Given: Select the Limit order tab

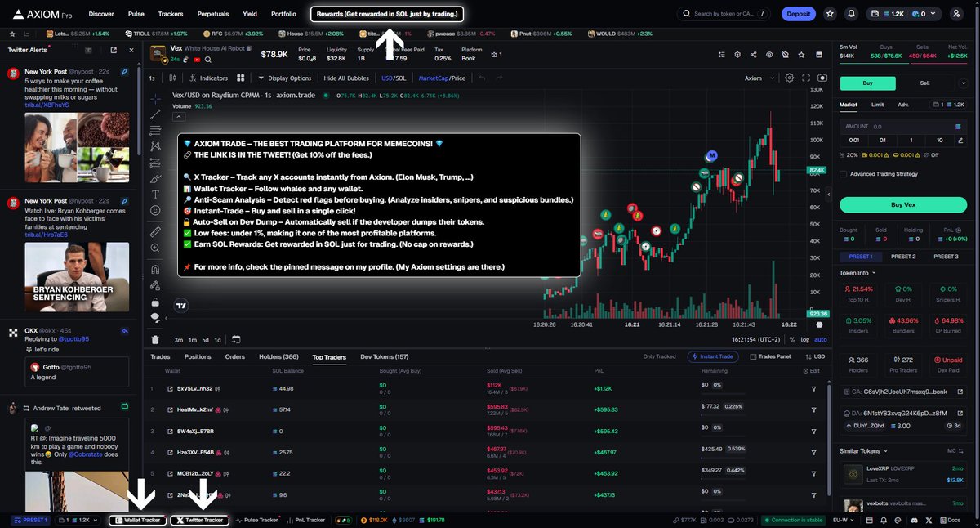Looking at the screenshot, I should tap(877, 105).
